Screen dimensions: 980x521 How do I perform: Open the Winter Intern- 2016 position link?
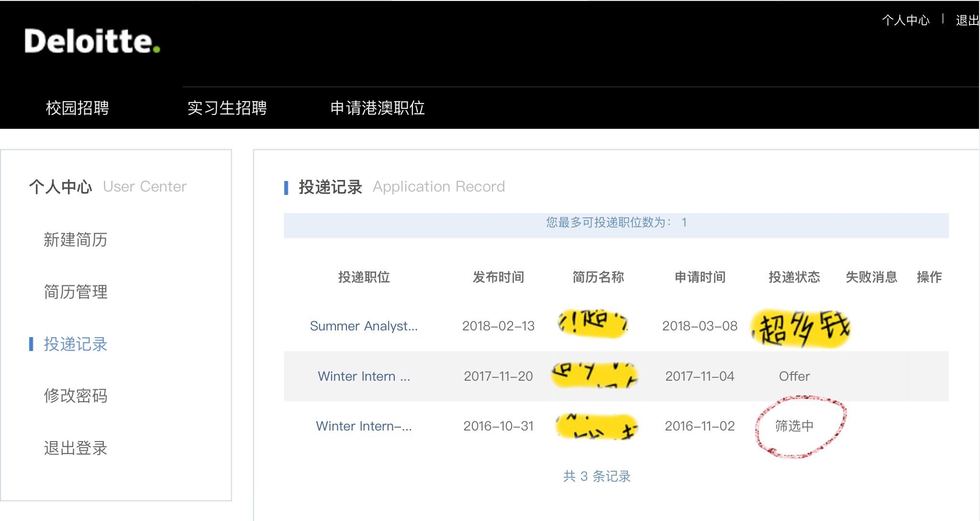[x=364, y=426]
